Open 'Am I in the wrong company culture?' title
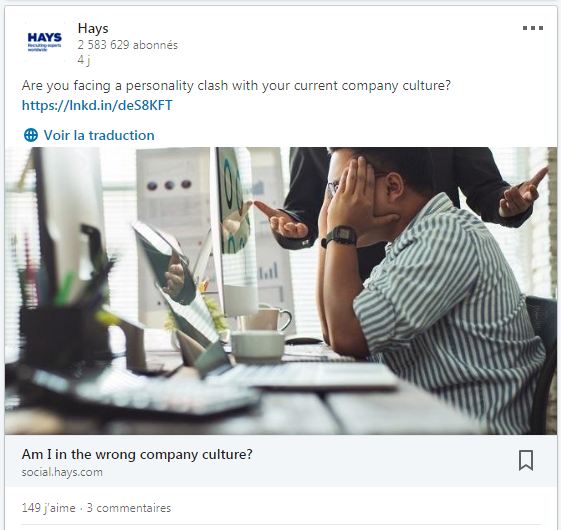This screenshot has width=561, height=530. coord(137,454)
